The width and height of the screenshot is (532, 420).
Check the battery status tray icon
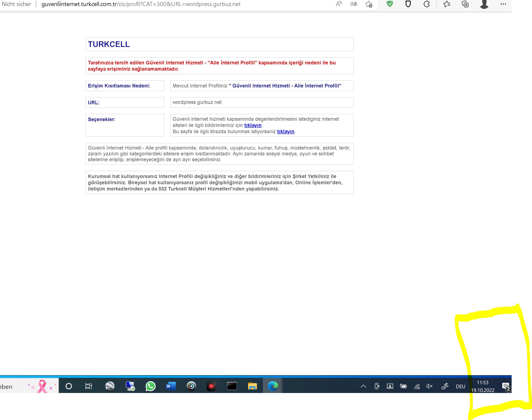tap(403, 386)
